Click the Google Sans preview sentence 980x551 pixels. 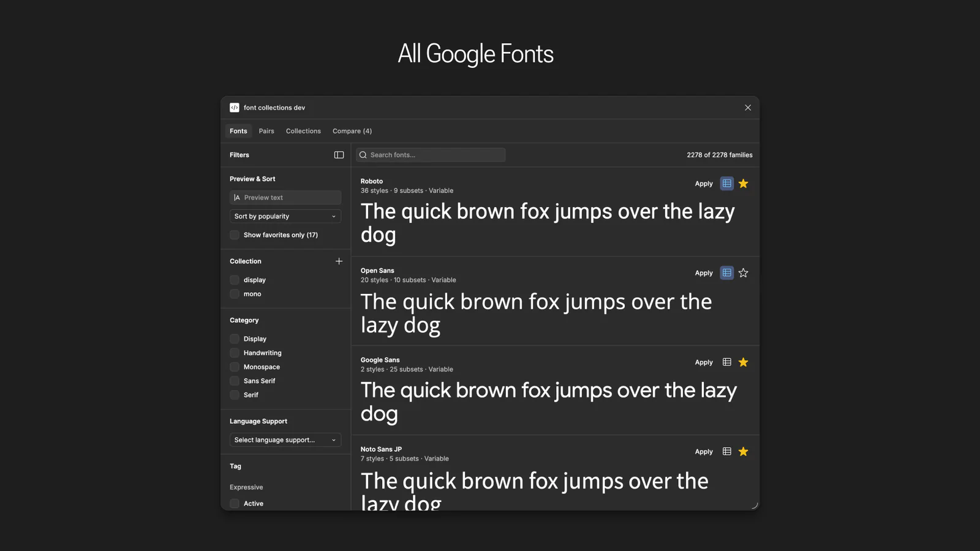[549, 402]
